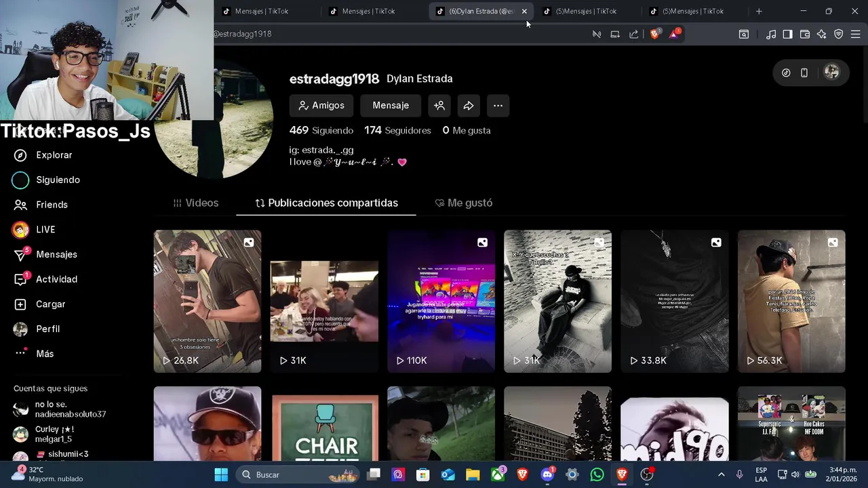
Task: Toggle the browser sidebar panel
Action: 787,34
